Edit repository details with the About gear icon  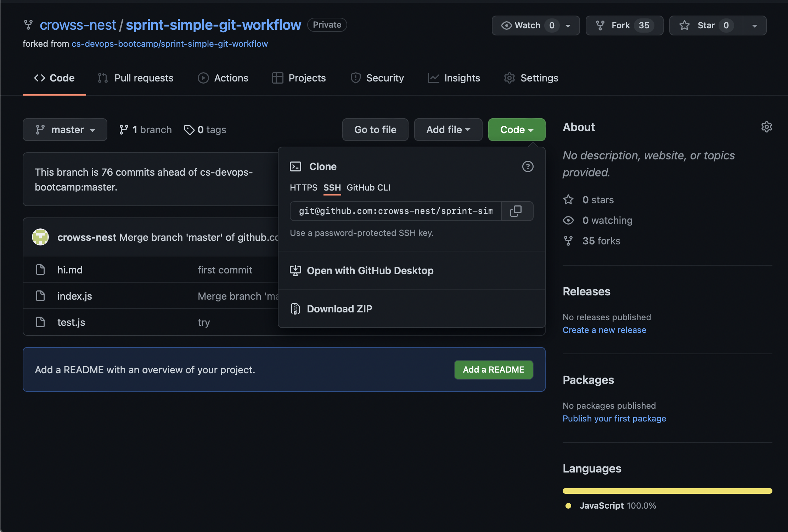(x=766, y=127)
